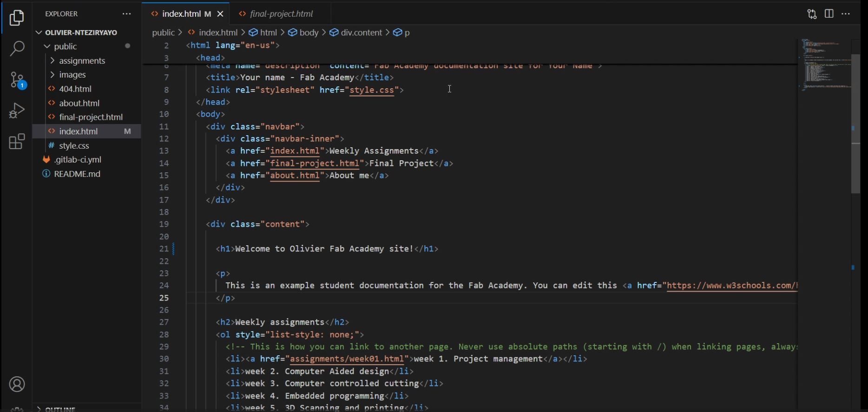Open the Extensions view icon
This screenshot has height=412, width=868.
coord(17,142)
